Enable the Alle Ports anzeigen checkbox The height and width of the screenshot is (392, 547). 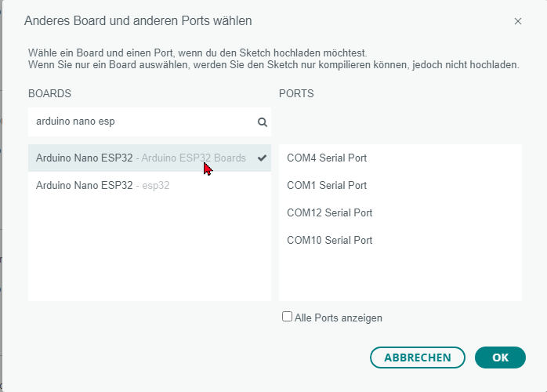click(287, 317)
